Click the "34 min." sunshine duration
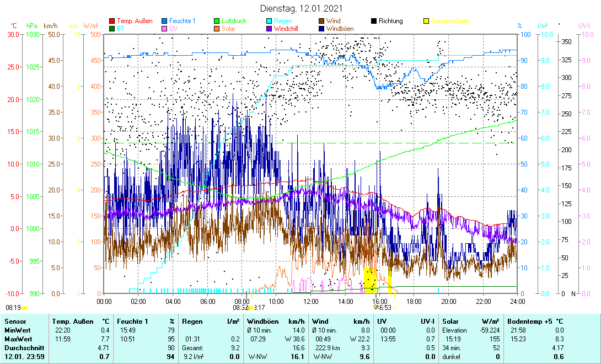This screenshot has height=364, width=601. click(452, 348)
